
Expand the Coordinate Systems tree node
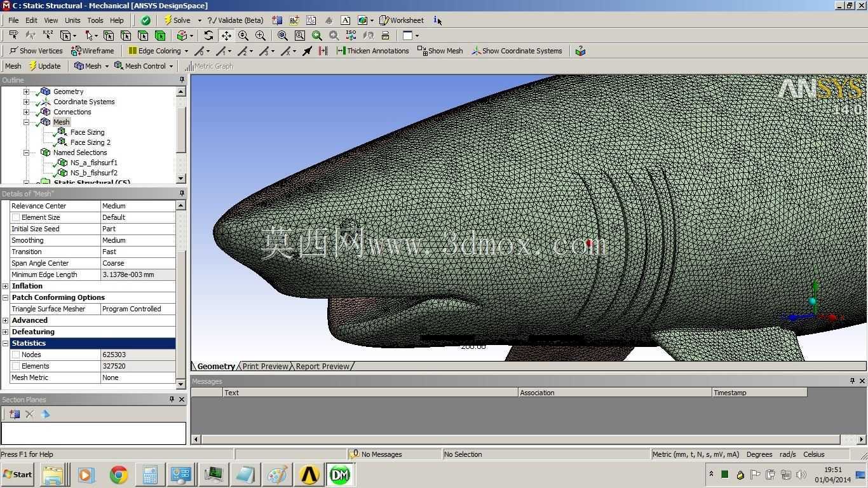click(26, 102)
